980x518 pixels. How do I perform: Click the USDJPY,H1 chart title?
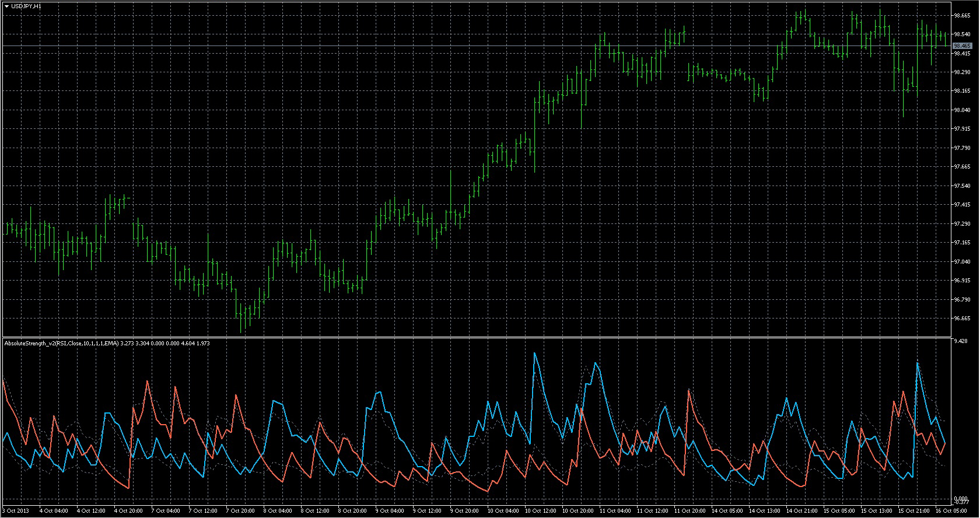26,6
